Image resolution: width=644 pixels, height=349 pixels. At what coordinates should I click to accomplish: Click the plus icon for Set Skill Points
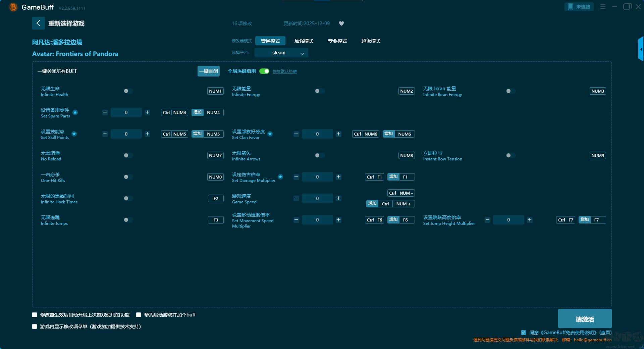147,134
